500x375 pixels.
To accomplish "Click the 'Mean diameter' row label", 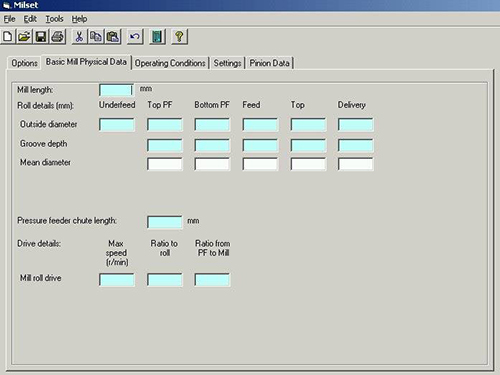I will [45, 162].
